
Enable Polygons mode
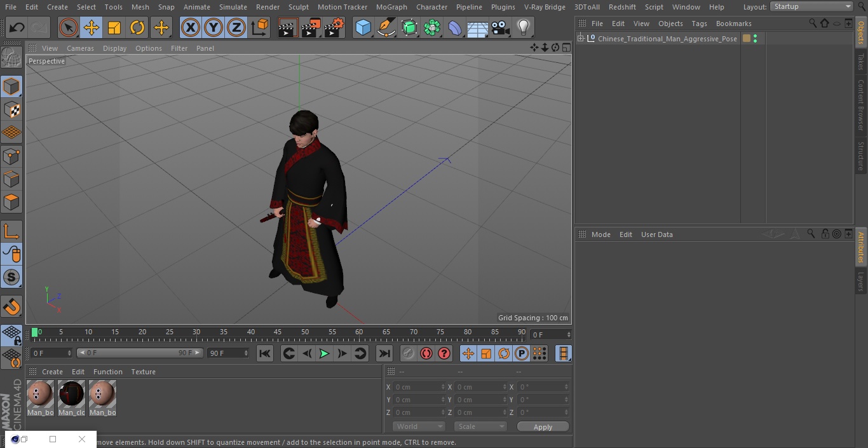(11, 202)
